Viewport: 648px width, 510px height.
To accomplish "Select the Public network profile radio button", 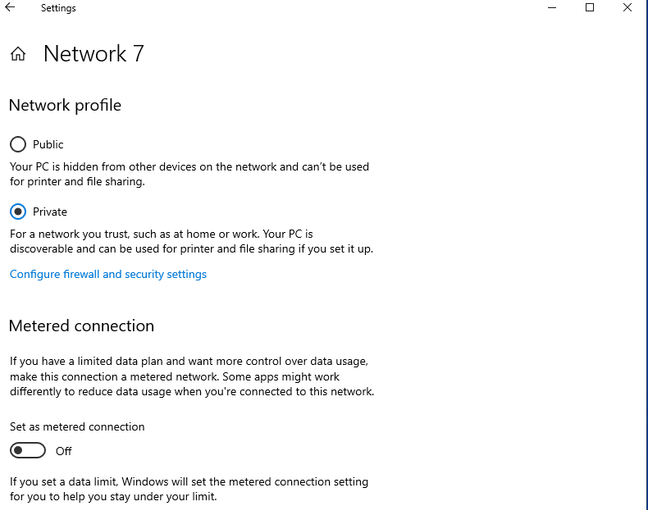I will click(18, 144).
